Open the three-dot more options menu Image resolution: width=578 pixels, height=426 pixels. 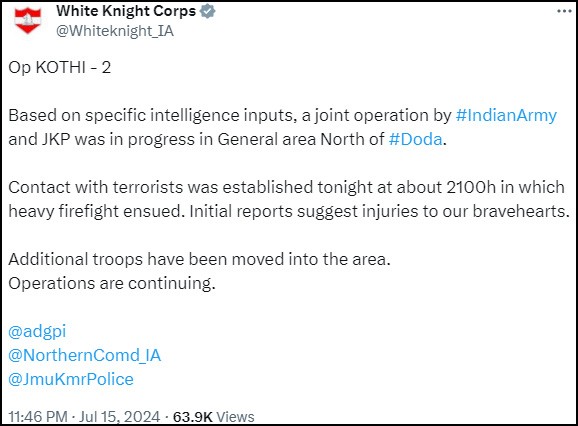pyautogui.click(x=564, y=11)
